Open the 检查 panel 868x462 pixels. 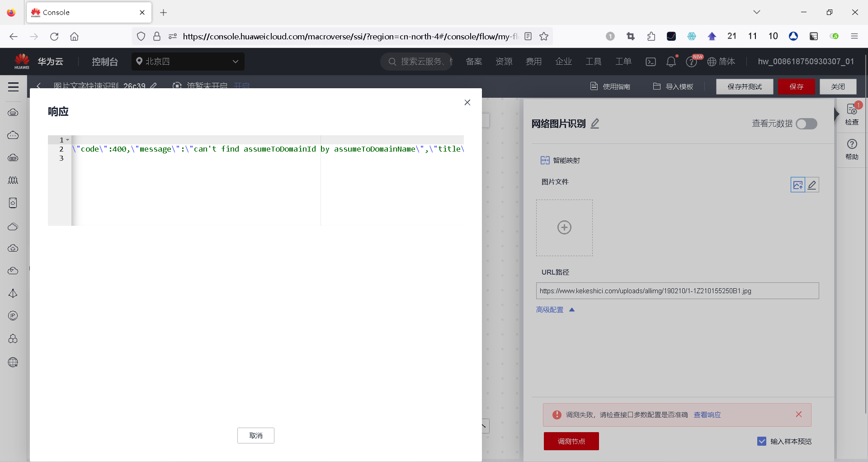tap(852, 114)
